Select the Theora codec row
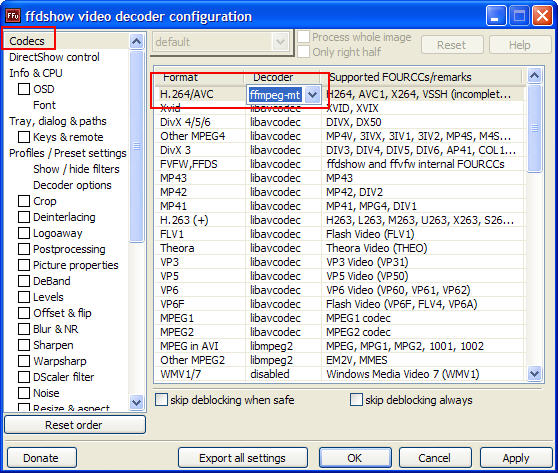This screenshot has width=558, height=473. 340,248
